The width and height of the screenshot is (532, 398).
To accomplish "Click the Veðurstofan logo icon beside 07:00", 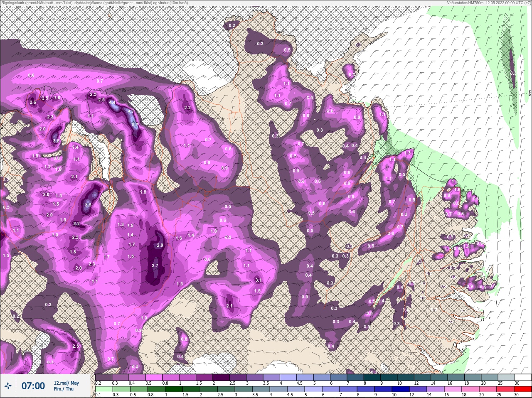I will pyautogui.click(x=8, y=386).
